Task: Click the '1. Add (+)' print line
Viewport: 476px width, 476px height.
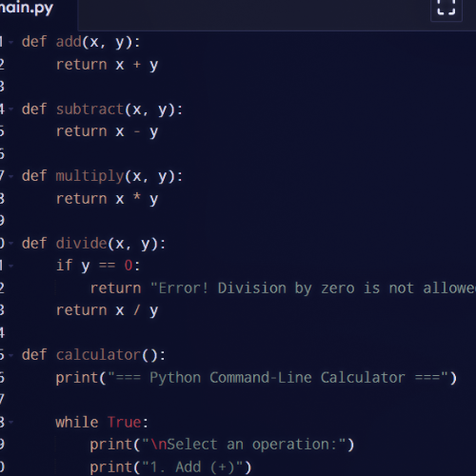Action: tap(170, 467)
